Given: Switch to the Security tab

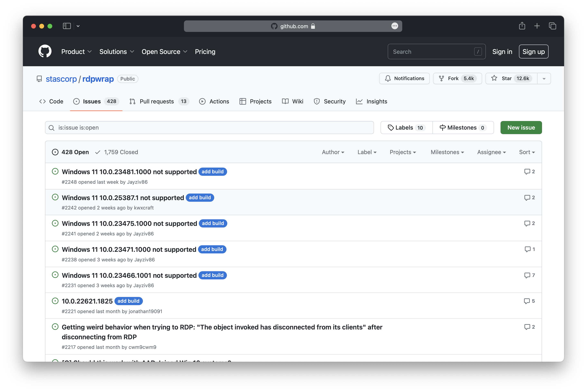Looking at the screenshot, I should (x=329, y=102).
